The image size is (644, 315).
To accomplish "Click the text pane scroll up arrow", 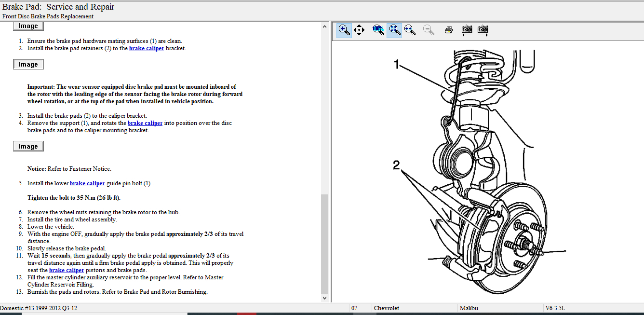I will point(324,27).
